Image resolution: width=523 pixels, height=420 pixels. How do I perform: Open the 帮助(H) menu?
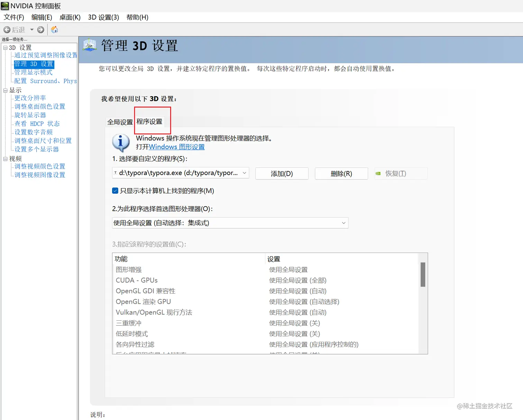click(137, 17)
